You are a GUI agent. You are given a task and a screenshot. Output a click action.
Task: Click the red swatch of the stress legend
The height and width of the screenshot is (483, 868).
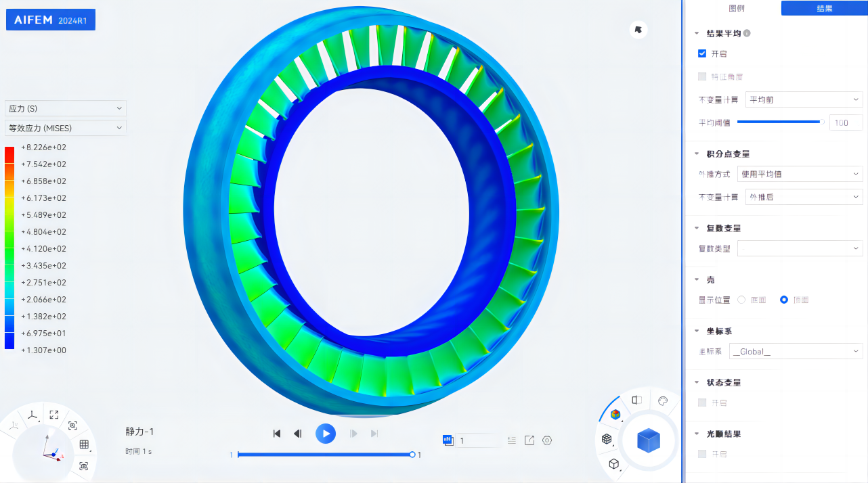(9, 155)
